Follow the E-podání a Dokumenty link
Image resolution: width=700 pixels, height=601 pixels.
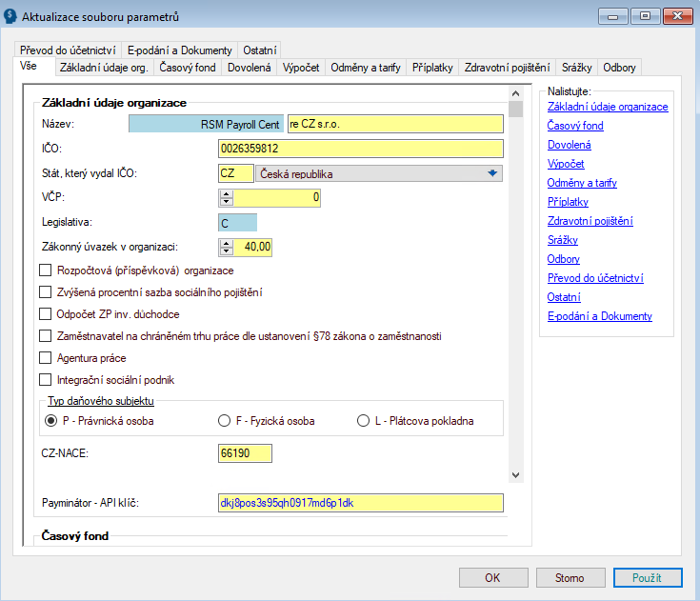(599, 316)
